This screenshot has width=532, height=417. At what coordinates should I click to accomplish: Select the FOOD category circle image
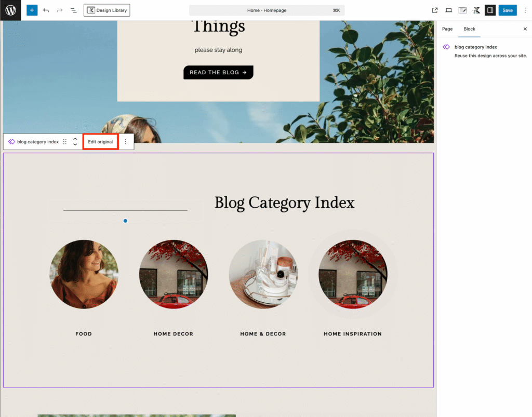(84, 274)
